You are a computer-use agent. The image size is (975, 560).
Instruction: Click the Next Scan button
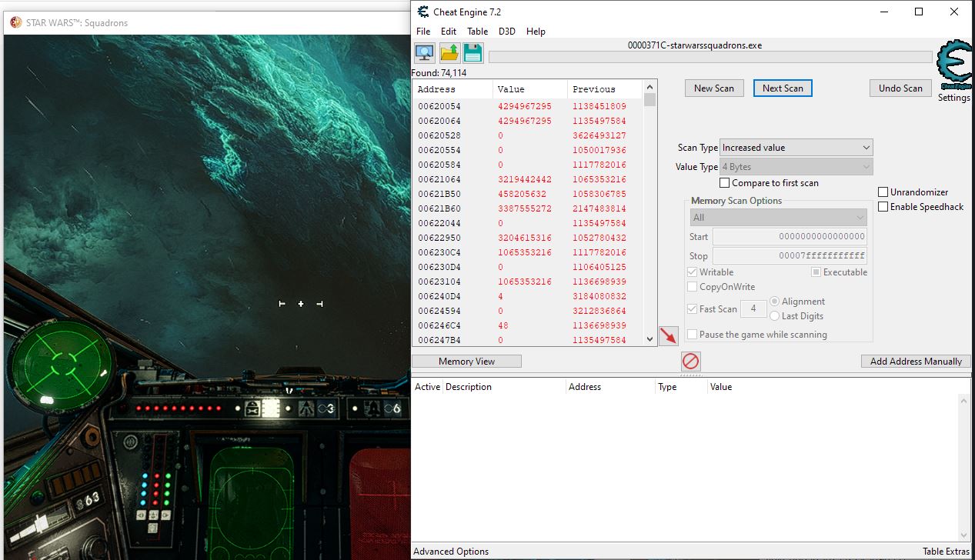pos(783,88)
